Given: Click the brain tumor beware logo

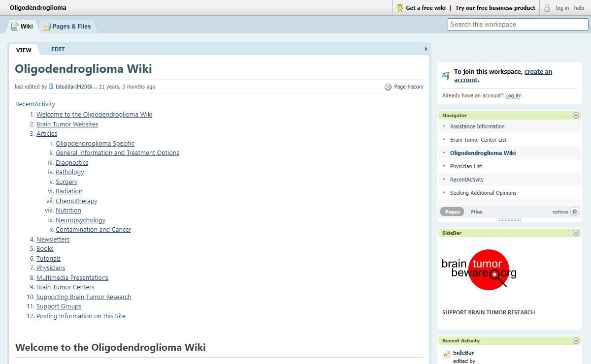Looking at the screenshot, I should coord(479,270).
